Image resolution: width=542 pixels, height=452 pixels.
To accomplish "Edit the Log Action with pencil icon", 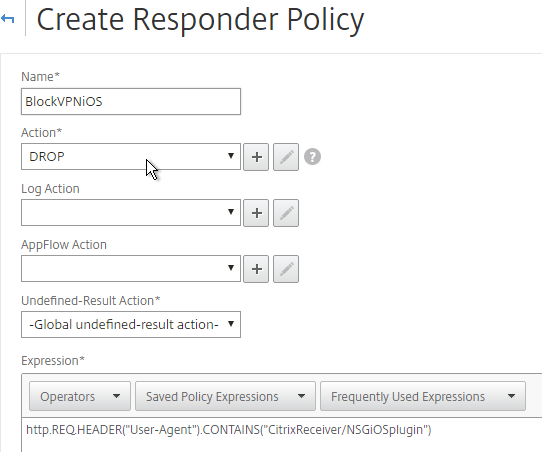I will pyautogui.click(x=286, y=213).
